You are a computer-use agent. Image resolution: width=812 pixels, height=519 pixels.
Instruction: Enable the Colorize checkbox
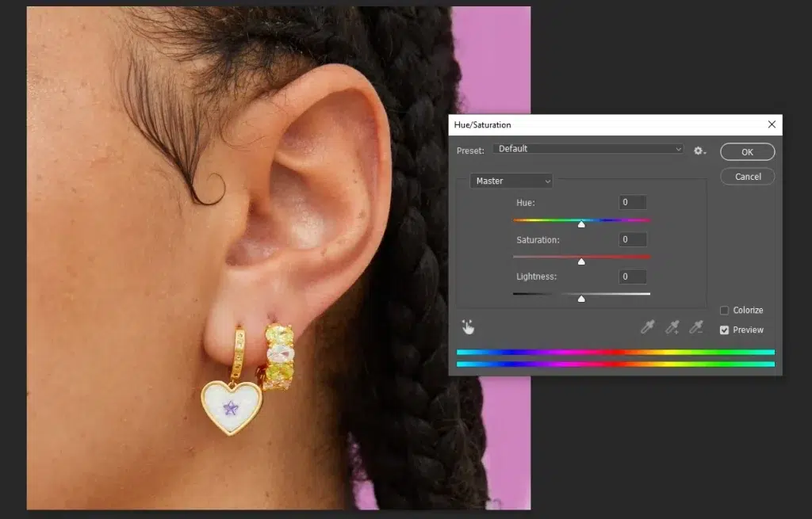tap(724, 311)
